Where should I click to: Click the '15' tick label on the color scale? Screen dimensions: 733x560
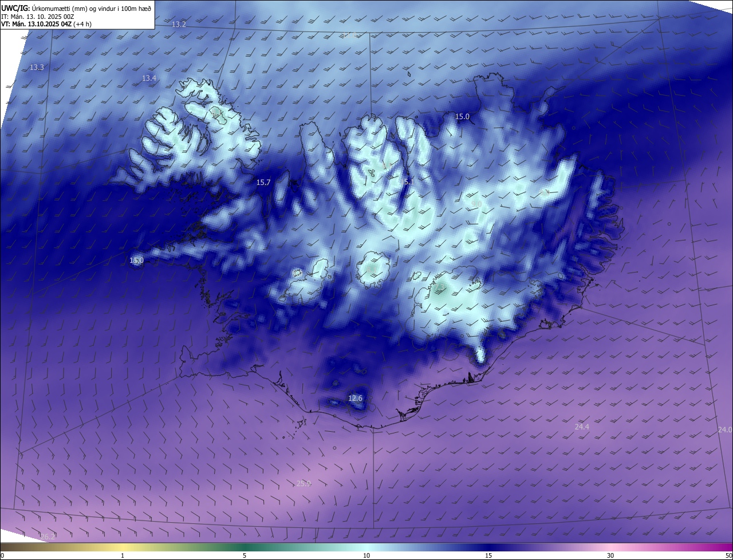(488, 555)
